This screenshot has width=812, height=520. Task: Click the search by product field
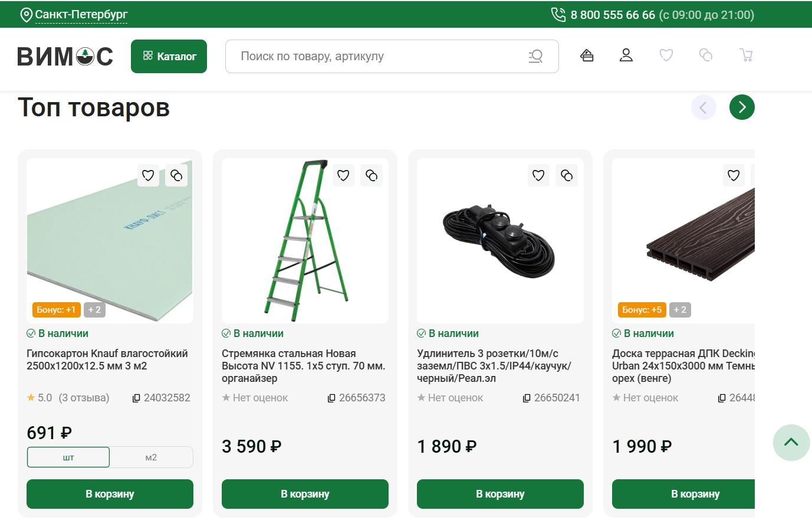[377, 57]
